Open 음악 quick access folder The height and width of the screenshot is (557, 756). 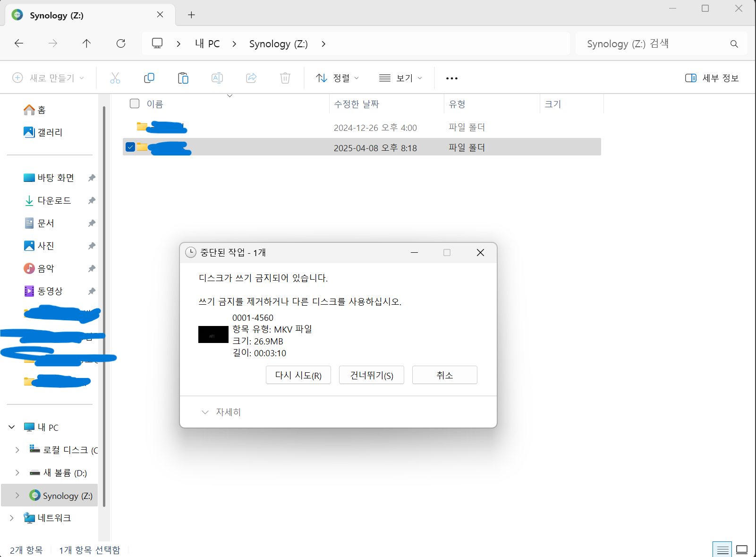[x=39, y=269]
